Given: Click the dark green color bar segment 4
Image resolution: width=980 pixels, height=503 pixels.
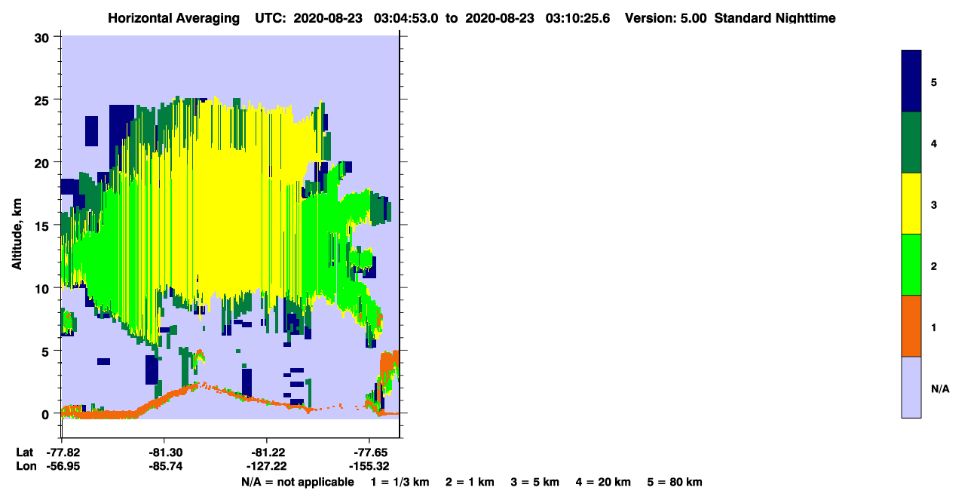Looking at the screenshot, I should (911, 143).
